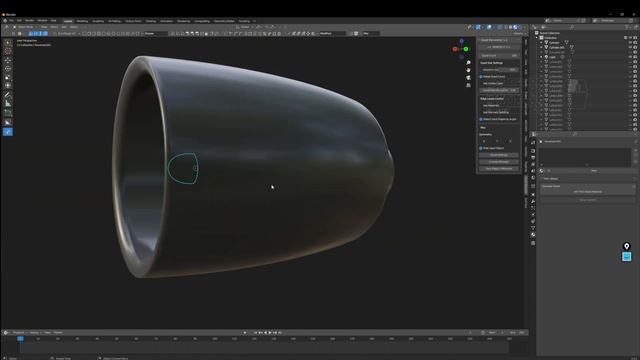Open the Scene properties tab

533,171
